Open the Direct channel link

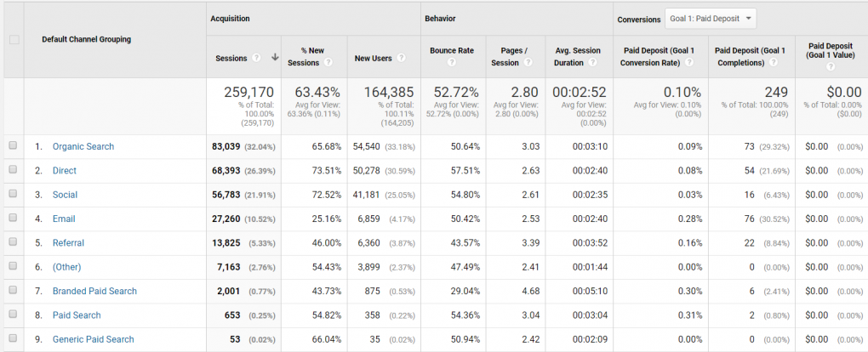65,171
